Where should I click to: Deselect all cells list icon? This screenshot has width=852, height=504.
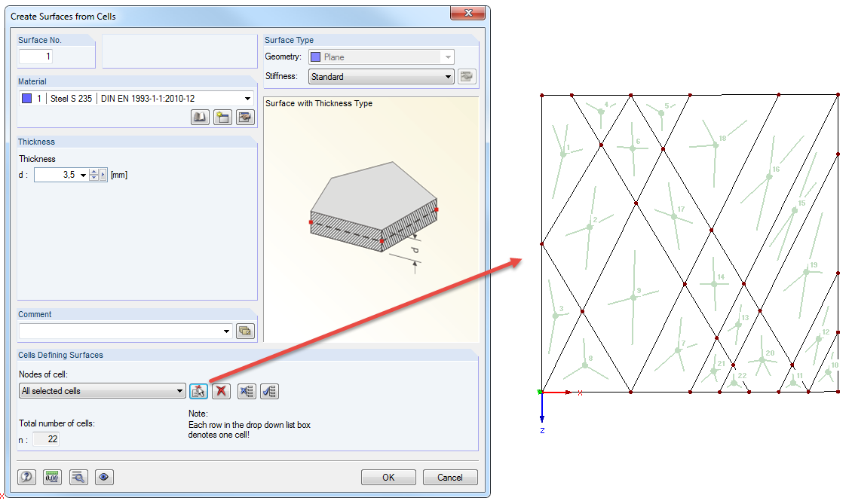[x=247, y=391]
